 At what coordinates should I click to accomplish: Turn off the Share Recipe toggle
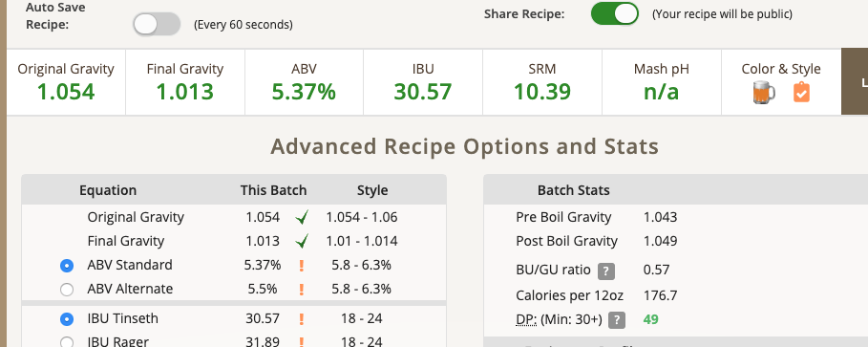click(614, 13)
